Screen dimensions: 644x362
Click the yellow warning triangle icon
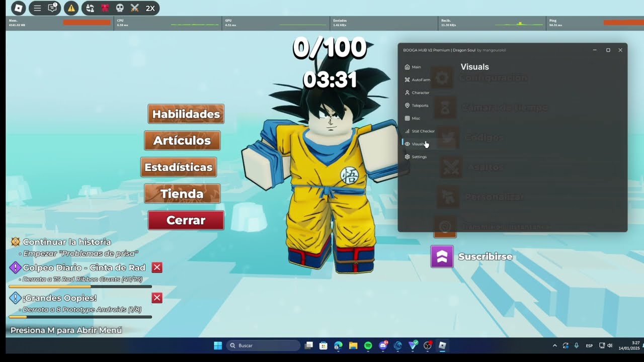(x=71, y=8)
